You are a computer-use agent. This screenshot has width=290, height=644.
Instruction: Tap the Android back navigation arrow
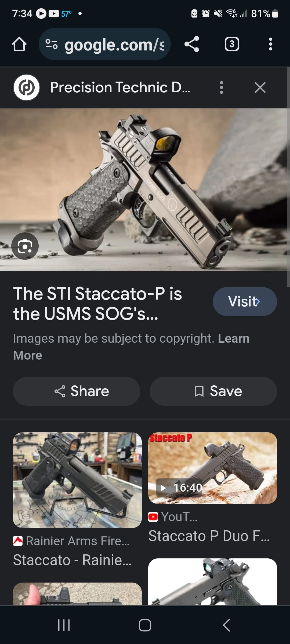226,625
